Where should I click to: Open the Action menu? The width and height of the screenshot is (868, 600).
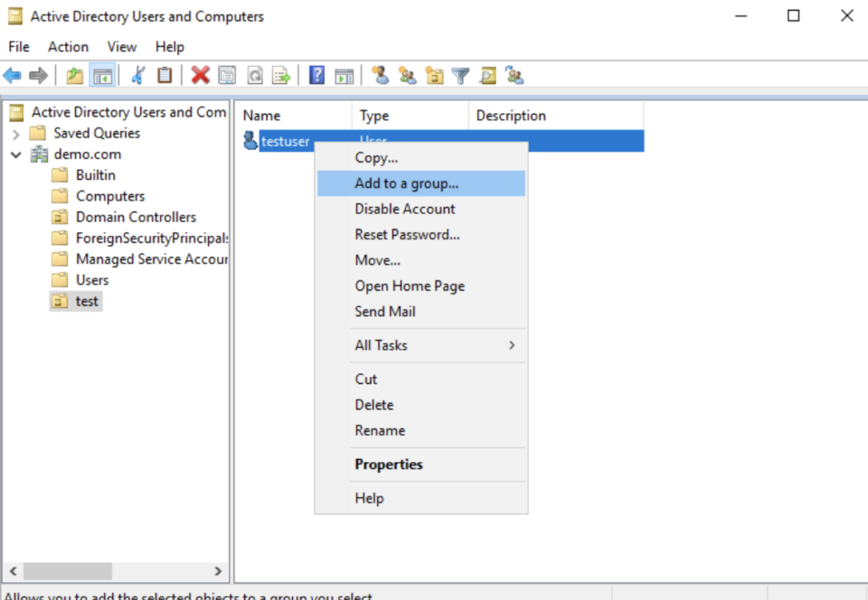pos(68,46)
